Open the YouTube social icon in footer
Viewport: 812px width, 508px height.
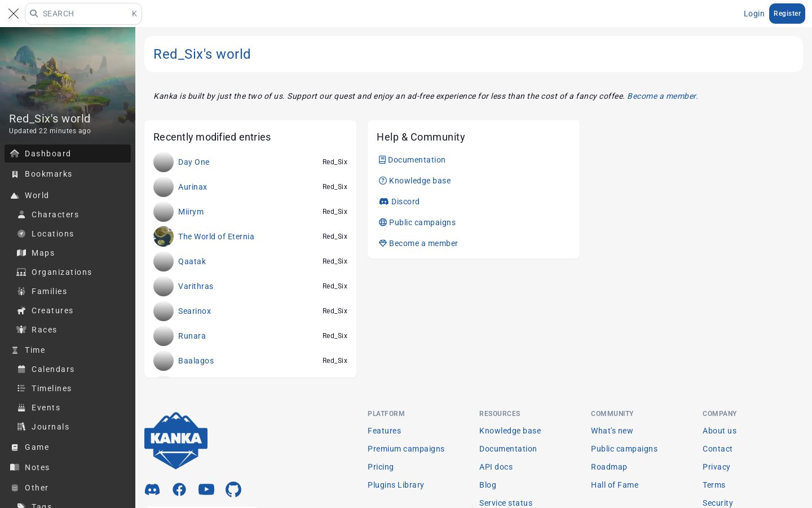point(206,489)
